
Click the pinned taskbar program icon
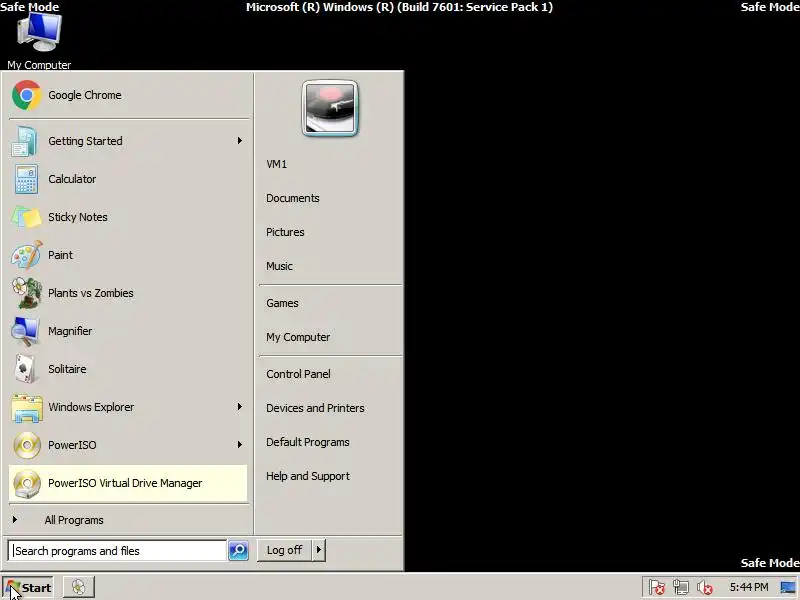click(x=79, y=587)
